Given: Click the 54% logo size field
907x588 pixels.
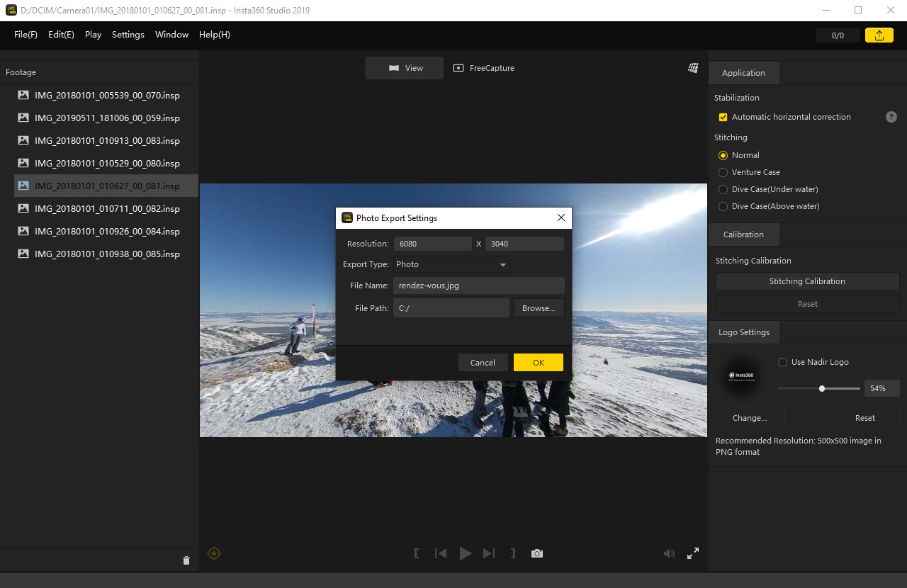Looking at the screenshot, I should (x=881, y=388).
